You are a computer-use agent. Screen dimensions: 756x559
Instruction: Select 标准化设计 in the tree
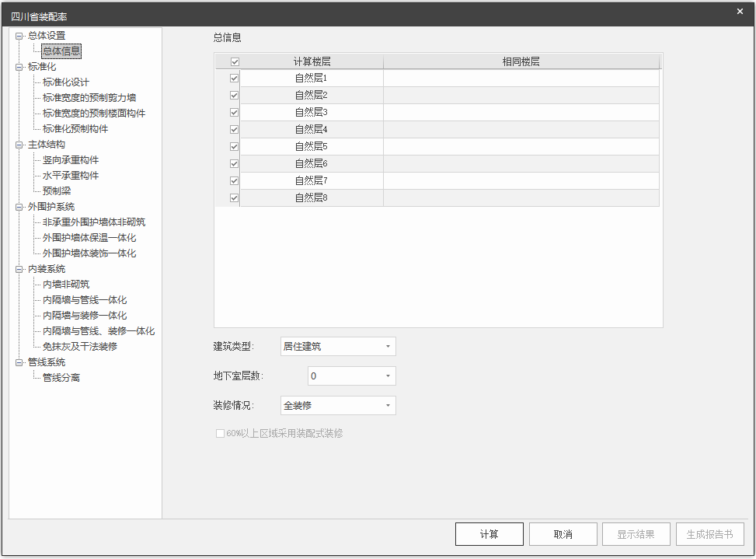66,82
